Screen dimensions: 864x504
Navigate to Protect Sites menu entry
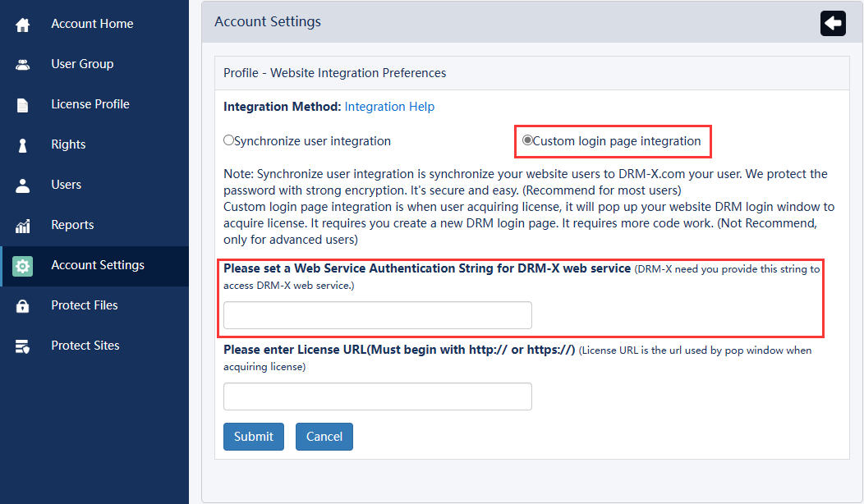(x=85, y=346)
